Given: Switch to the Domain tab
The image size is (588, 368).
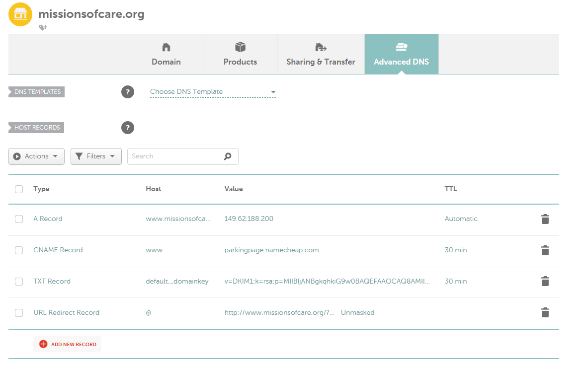Looking at the screenshot, I should pyautogui.click(x=166, y=54).
